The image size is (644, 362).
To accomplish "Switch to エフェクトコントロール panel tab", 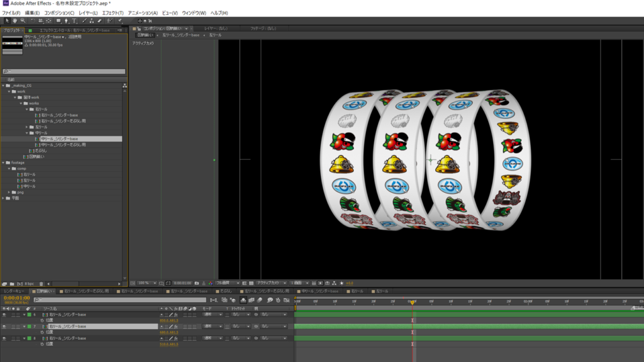I will (74, 30).
